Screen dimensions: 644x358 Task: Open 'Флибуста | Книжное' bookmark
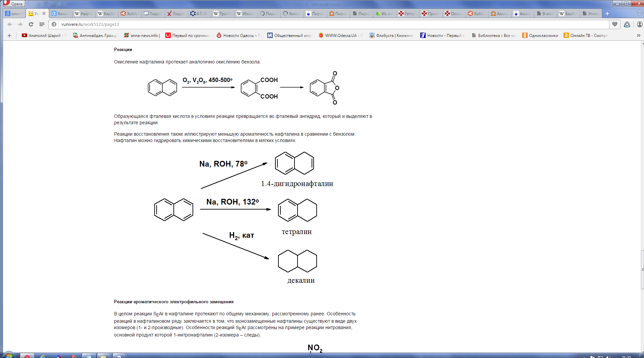point(391,35)
